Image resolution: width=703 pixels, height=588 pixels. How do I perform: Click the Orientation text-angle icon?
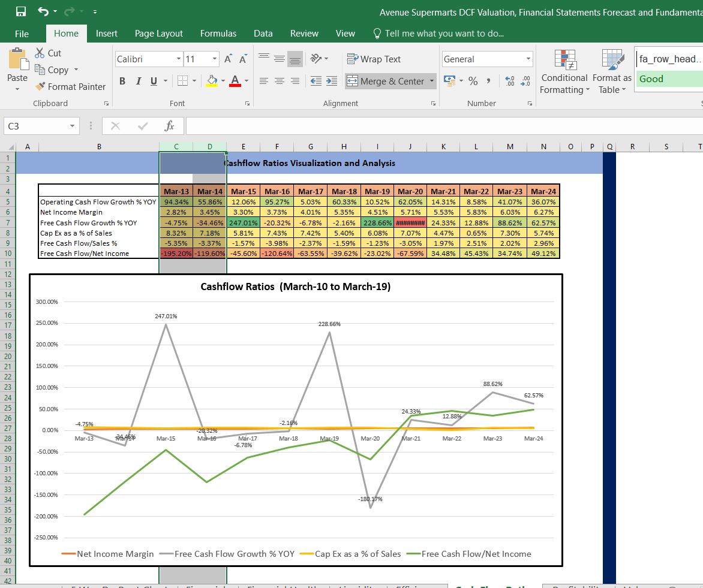coord(316,58)
